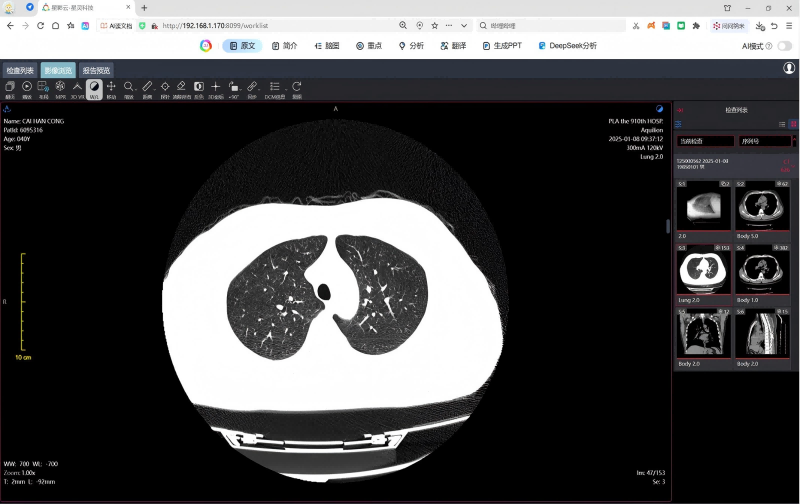The image size is (800, 504).
Task: Collapse the 检查列表 side panel
Action: [680, 109]
